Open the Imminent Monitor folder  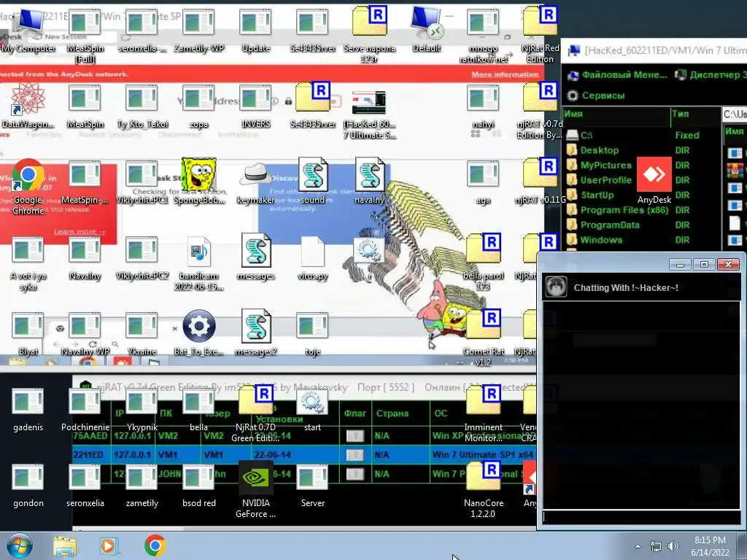coord(483,413)
